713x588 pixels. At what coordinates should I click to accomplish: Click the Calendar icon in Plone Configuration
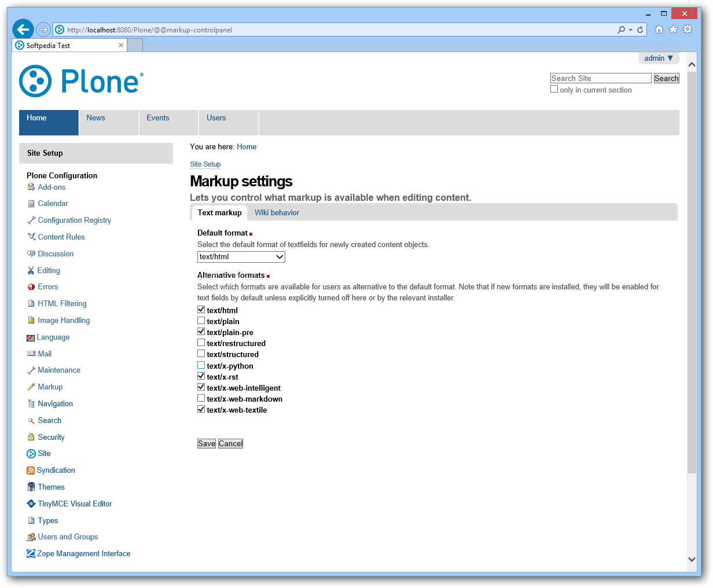(31, 204)
